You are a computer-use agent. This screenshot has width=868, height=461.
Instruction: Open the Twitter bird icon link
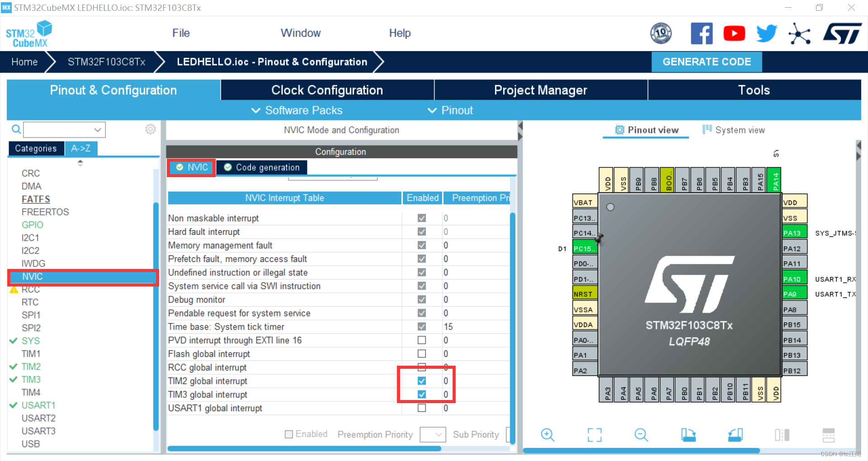pos(767,33)
